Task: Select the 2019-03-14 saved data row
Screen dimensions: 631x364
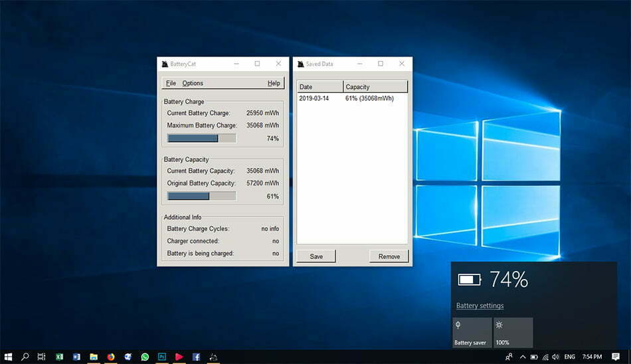Action: pyautogui.click(x=352, y=98)
